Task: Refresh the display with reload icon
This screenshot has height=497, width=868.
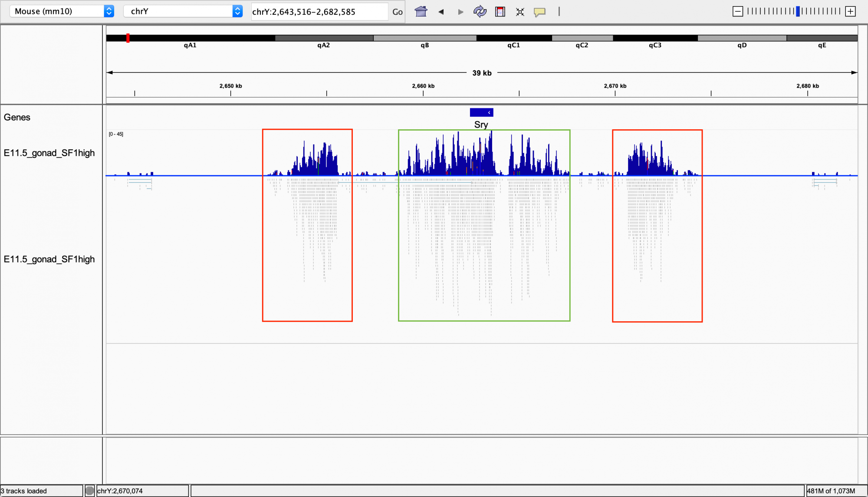Action: tap(480, 12)
